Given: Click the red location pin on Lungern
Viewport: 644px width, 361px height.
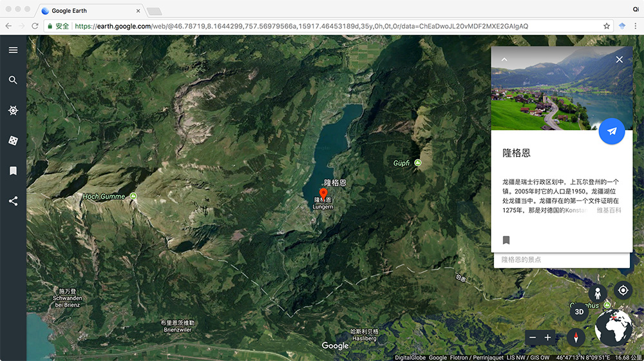Looking at the screenshot, I should click(x=323, y=194).
